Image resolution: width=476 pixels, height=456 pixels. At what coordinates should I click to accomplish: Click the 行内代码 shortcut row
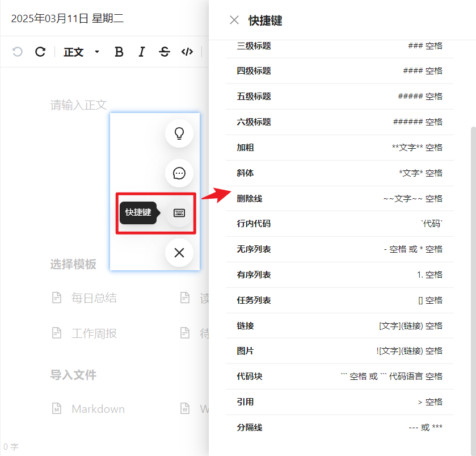(x=340, y=224)
